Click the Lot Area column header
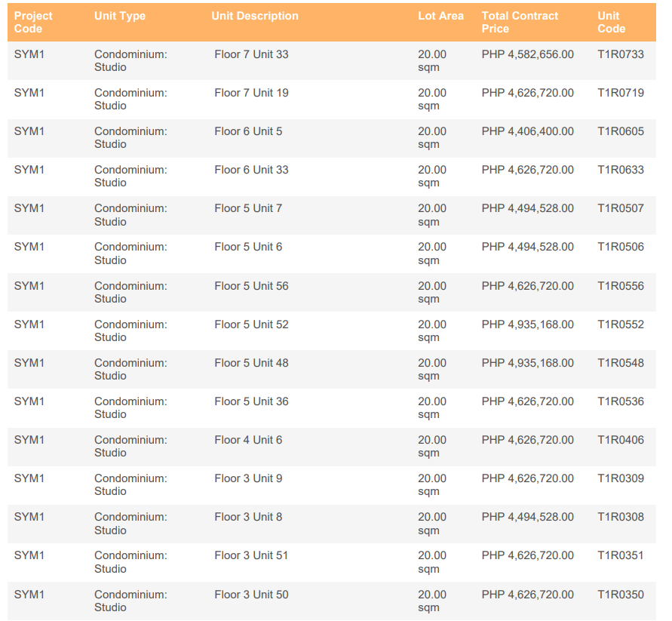The width and height of the screenshot is (672, 621). [x=440, y=16]
